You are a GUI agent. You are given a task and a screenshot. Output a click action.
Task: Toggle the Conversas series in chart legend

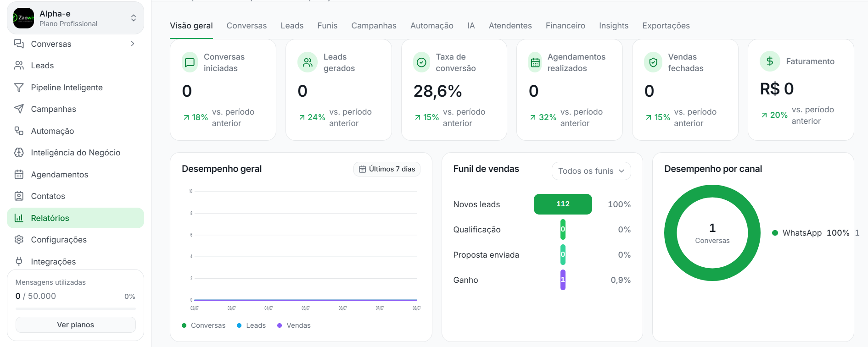[203, 325]
